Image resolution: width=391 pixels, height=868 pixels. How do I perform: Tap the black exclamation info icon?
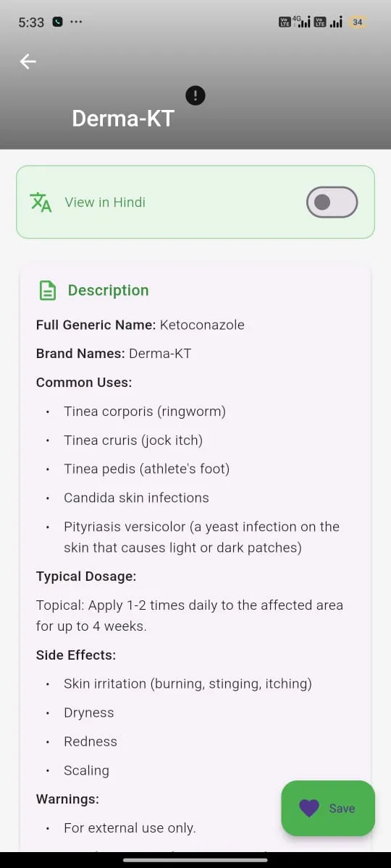click(x=195, y=95)
